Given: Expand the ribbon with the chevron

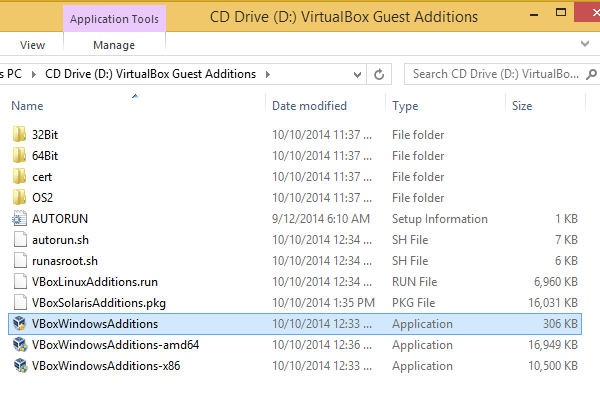Looking at the screenshot, I should pyautogui.click(x=585, y=43).
